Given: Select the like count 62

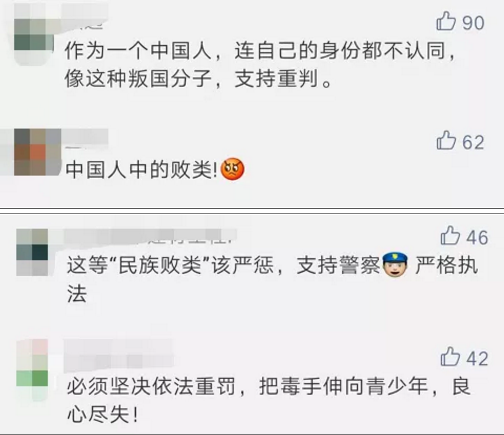Looking at the screenshot, I should point(473,142).
